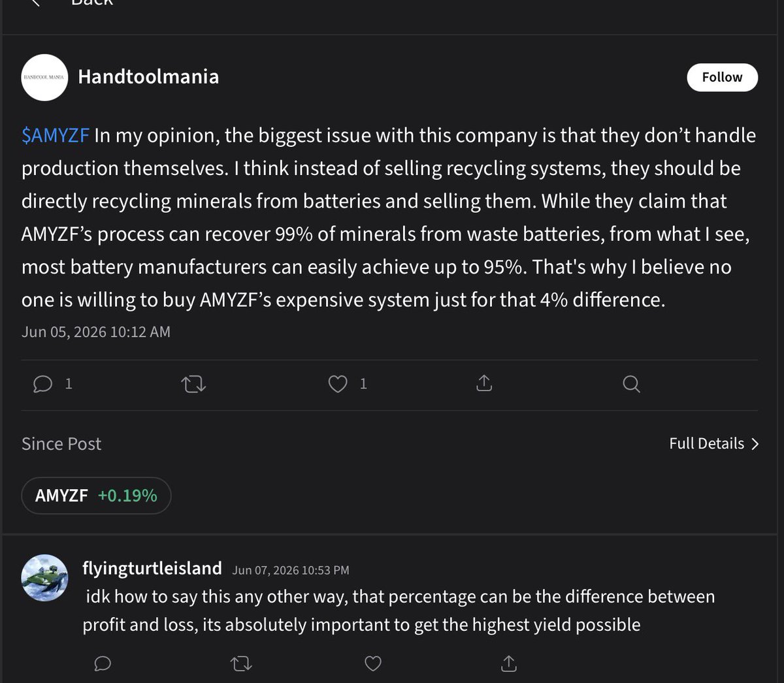Open the $AMYZF cashtag link
Image resolution: width=784 pixels, height=683 pixels.
[56, 135]
